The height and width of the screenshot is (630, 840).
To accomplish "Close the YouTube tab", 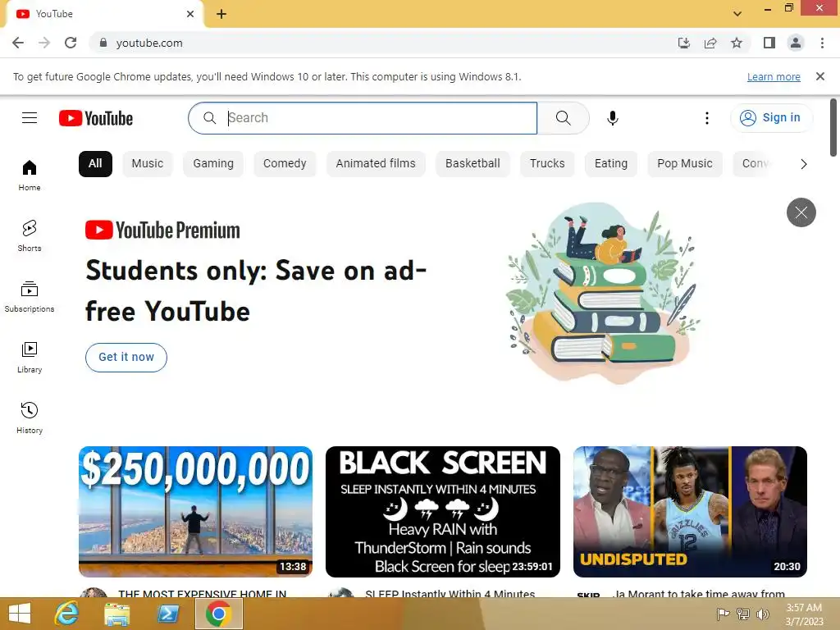I will point(190,14).
